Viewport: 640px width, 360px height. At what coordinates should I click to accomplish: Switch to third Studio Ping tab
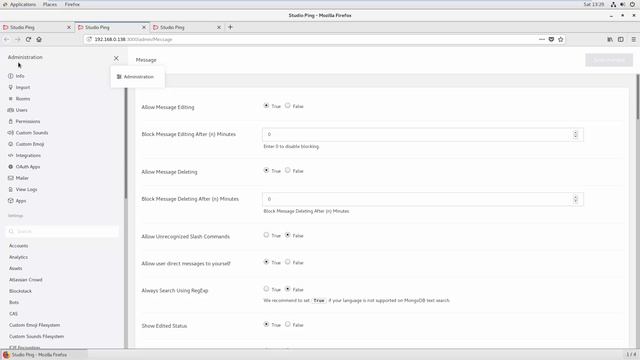187,27
